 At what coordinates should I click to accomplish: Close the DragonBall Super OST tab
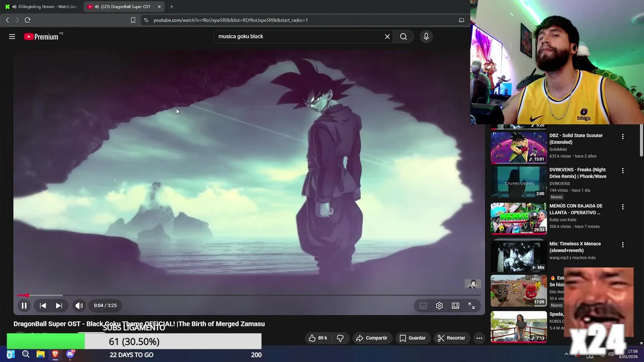[159, 7]
